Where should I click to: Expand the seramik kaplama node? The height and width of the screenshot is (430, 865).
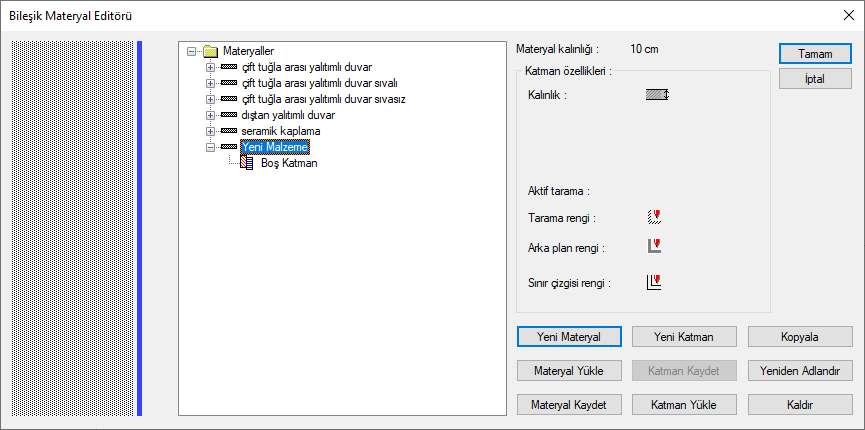[210, 131]
